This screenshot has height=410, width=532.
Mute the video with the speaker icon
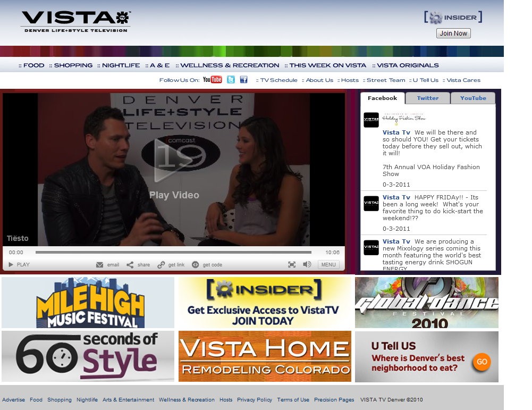click(x=307, y=264)
